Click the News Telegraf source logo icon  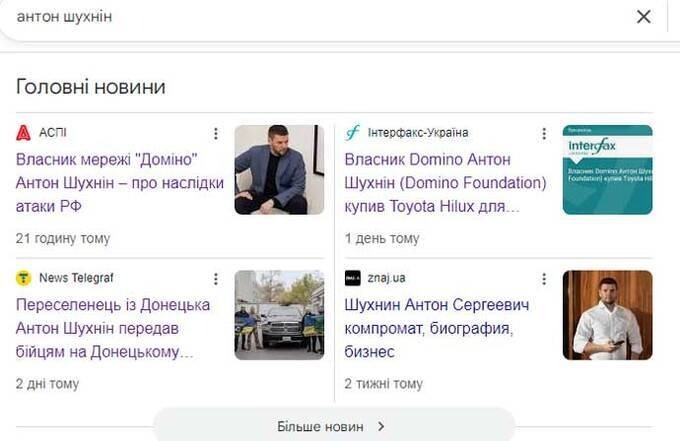(x=24, y=278)
